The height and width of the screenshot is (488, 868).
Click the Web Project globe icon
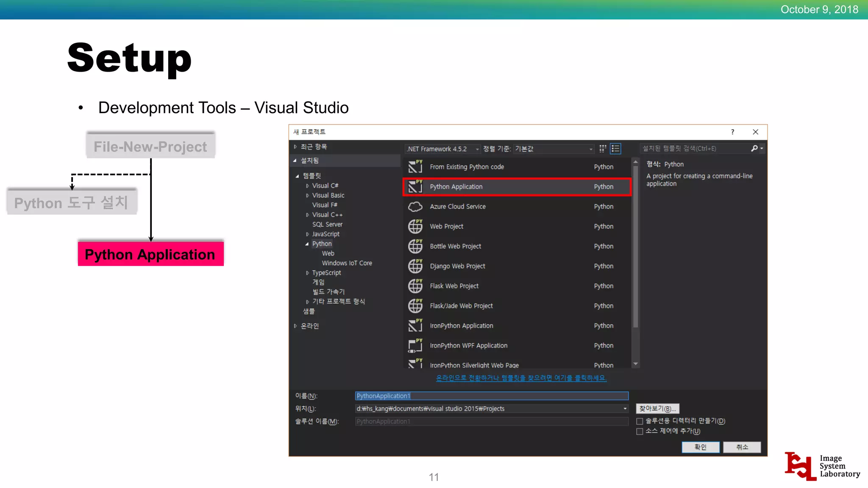coord(415,226)
